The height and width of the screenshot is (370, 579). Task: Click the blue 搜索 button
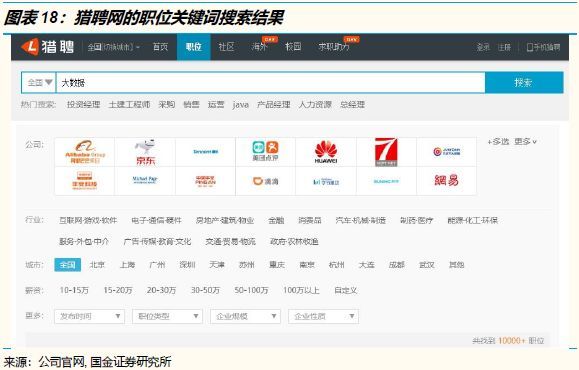pos(524,82)
